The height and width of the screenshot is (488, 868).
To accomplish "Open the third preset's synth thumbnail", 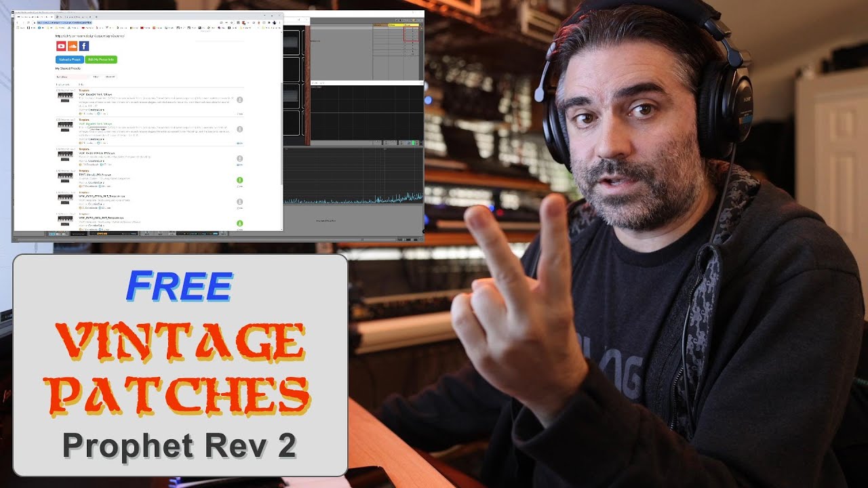I will pos(66,156).
